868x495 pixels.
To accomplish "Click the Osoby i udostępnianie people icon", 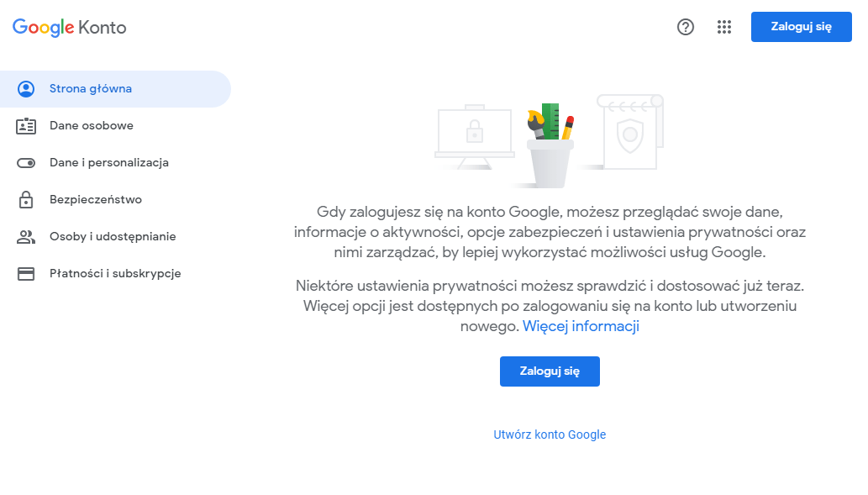I will 26,237.
